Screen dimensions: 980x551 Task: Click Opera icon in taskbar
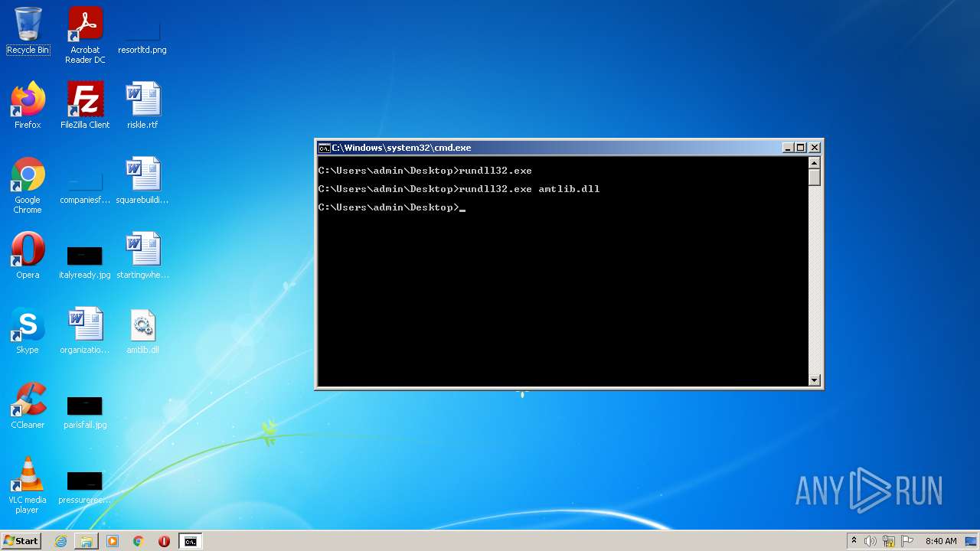pos(164,541)
